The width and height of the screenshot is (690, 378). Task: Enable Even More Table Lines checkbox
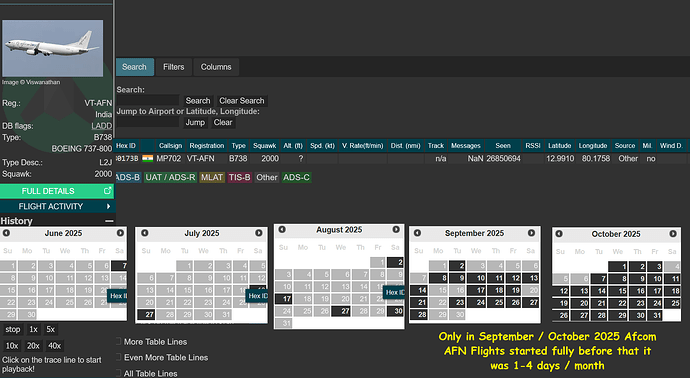point(118,357)
